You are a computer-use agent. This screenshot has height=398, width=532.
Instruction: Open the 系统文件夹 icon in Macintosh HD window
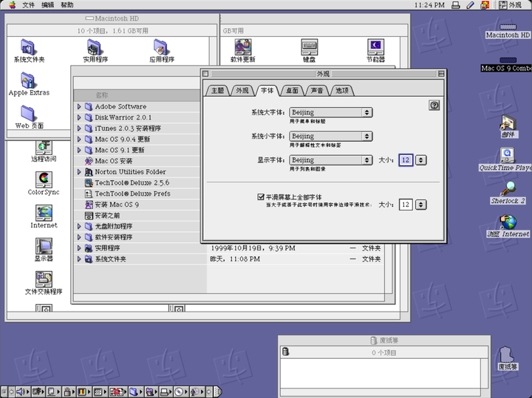coord(28,47)
